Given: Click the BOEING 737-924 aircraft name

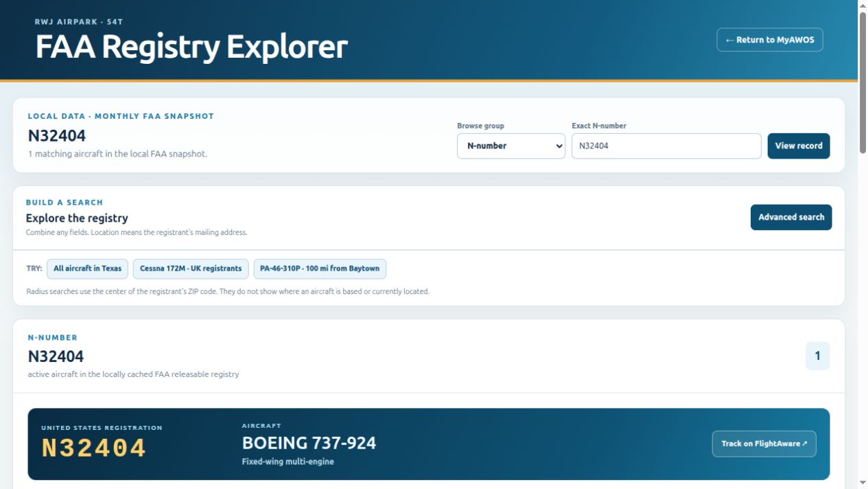Looking at the screenshot, I should coord(309,443).
